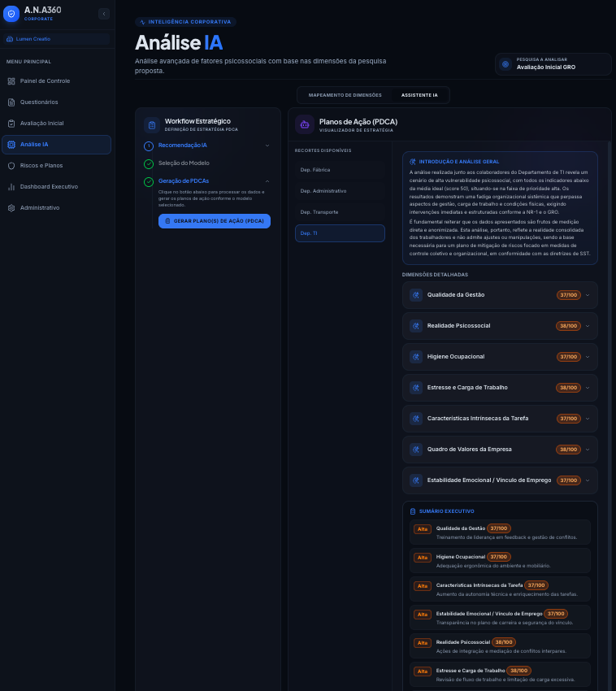
Task: Click the Questionários document icon
Action: [x=11, y=102]
